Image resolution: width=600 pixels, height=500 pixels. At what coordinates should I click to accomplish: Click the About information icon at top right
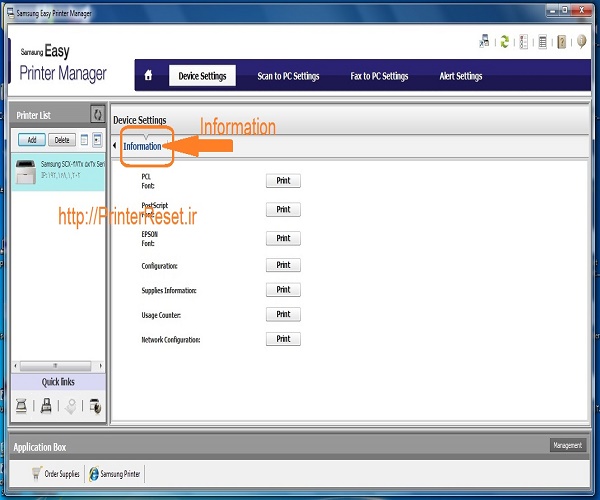coord(581,41)
